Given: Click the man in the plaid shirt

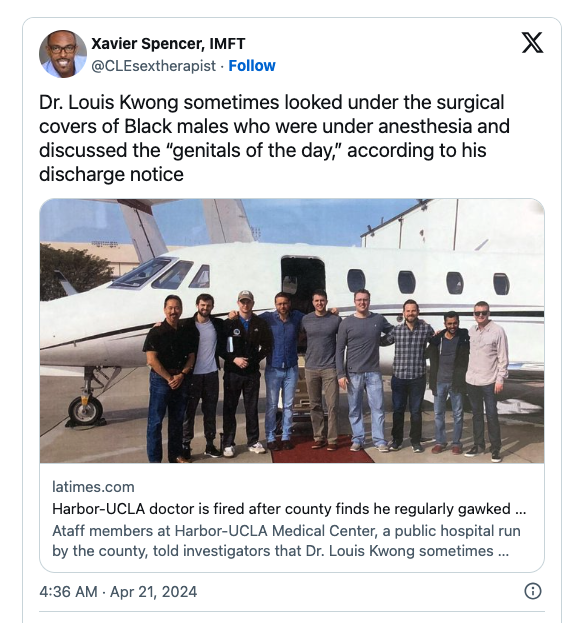Looking at the screenshot, I should pos(409,375).
